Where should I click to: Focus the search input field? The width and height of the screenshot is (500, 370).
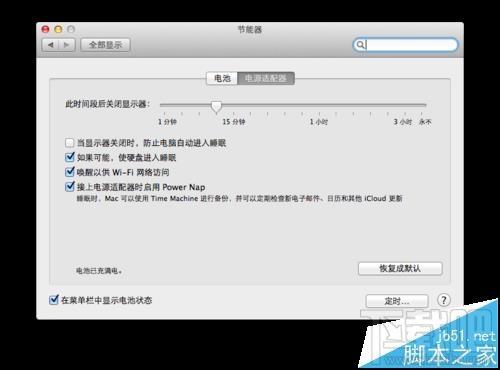pos(405,45)
